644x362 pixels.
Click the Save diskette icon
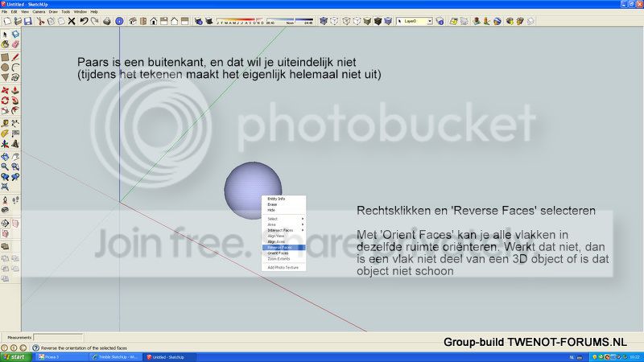28,21
